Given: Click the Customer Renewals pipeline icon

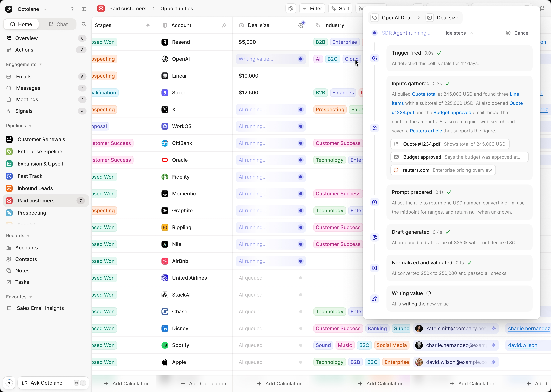Looking at the screenshot, I should pyautogui.click(x=9, y=140).
